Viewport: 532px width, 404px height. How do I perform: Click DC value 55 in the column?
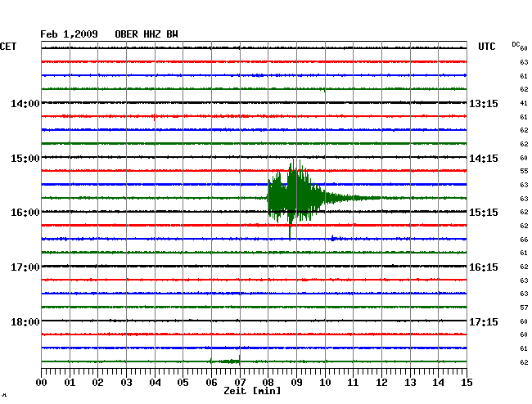pos(524,172)
